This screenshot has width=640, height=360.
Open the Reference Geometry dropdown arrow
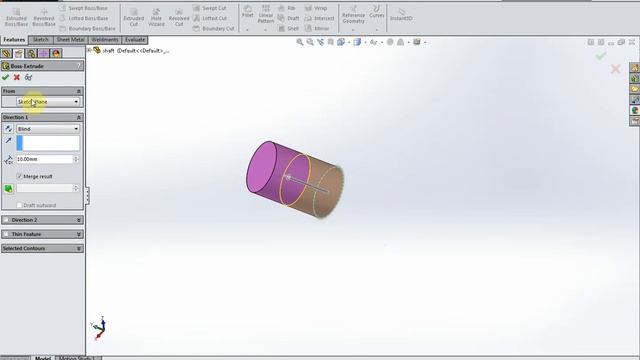click(x=353, y=30)
